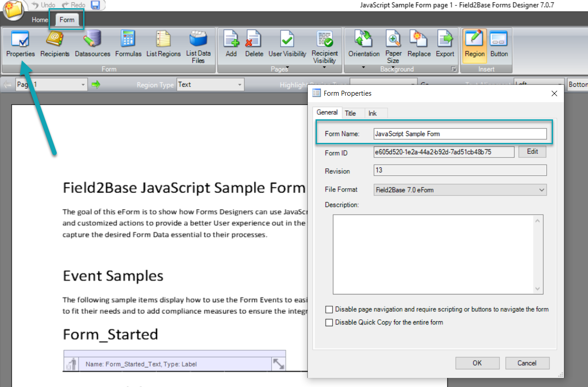Viewport: 588px width, 387px height.
Task: Click Undo in quick access toolbar
Action: [x=43, y=5]
